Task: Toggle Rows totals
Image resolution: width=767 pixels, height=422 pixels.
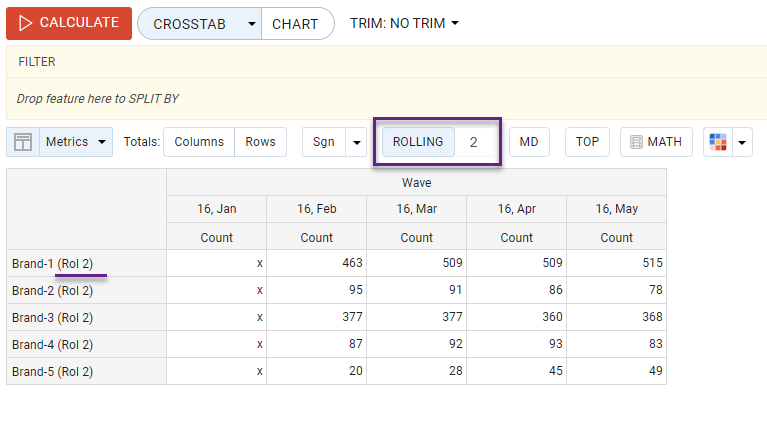Action: tap(260, 142)
